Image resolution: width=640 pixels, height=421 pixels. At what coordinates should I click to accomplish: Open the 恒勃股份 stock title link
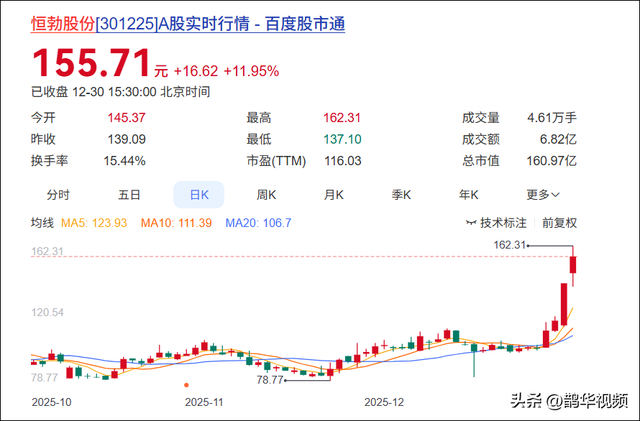[x=188, y=24]
